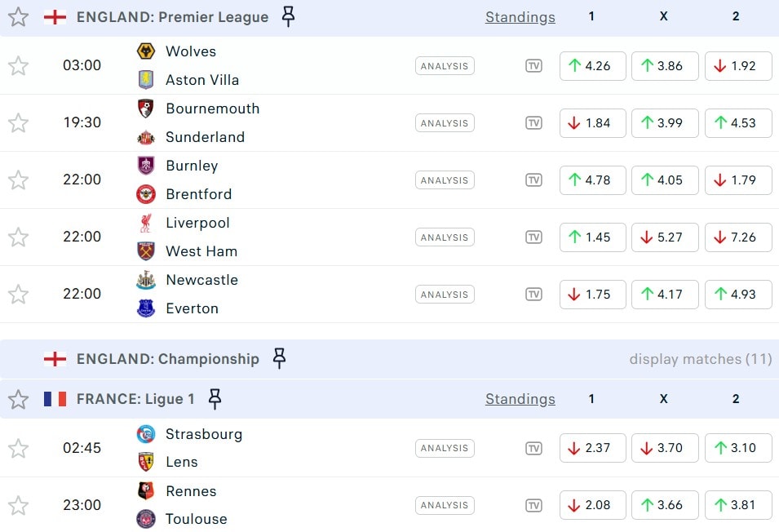Pin the England Championship league
The image size is (779, 532).
pos(279,358)
